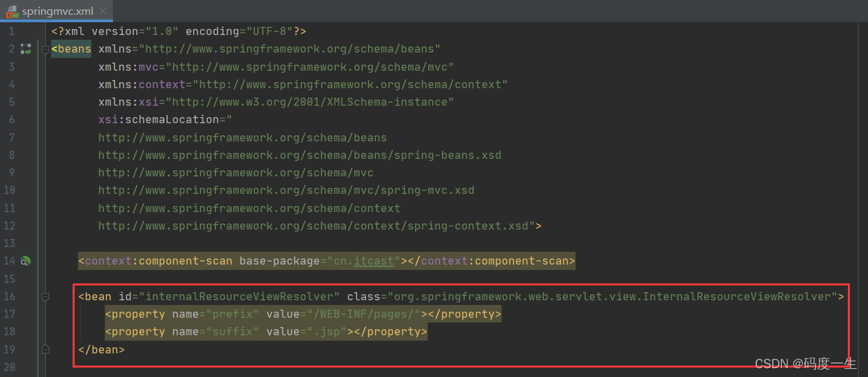This screenshot has width=868, height=377.
Task: Click the xsi:schemaLocation attribute name
Action: pyautogui.click(x=159, y=120)
